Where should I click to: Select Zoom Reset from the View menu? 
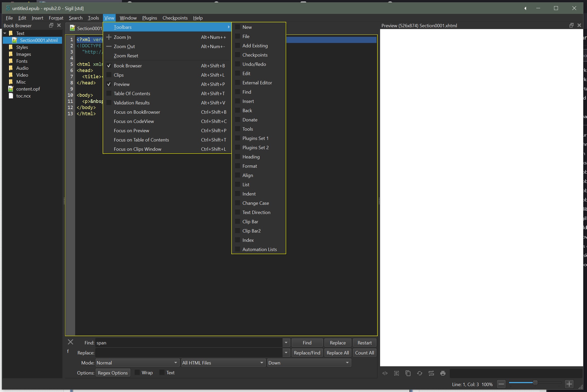coord(126,56)
